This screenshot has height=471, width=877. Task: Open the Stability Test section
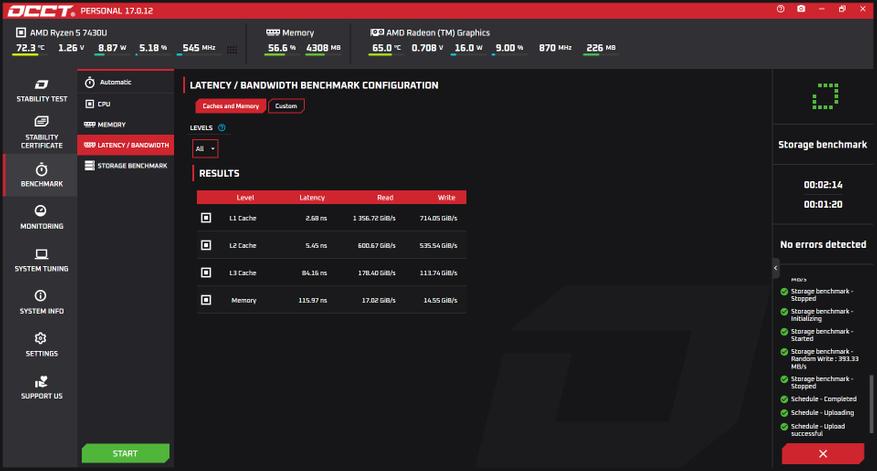coord(41,91)
